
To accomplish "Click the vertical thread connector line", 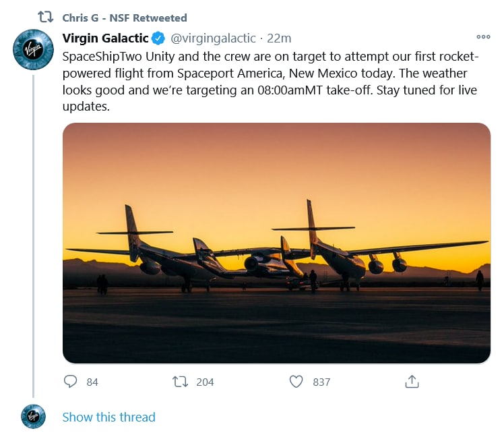I will (33, 237).
